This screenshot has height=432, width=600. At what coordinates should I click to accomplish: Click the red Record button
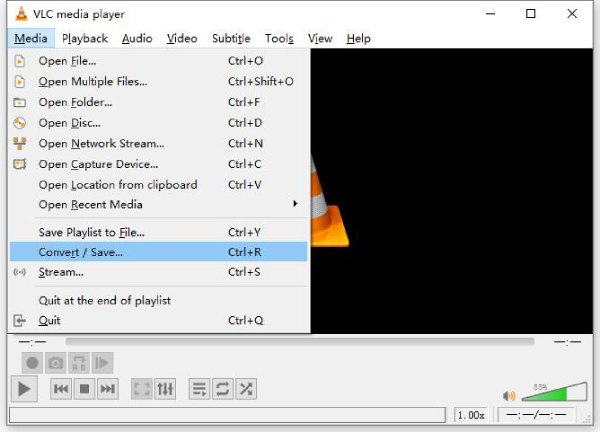pos(32,362)
